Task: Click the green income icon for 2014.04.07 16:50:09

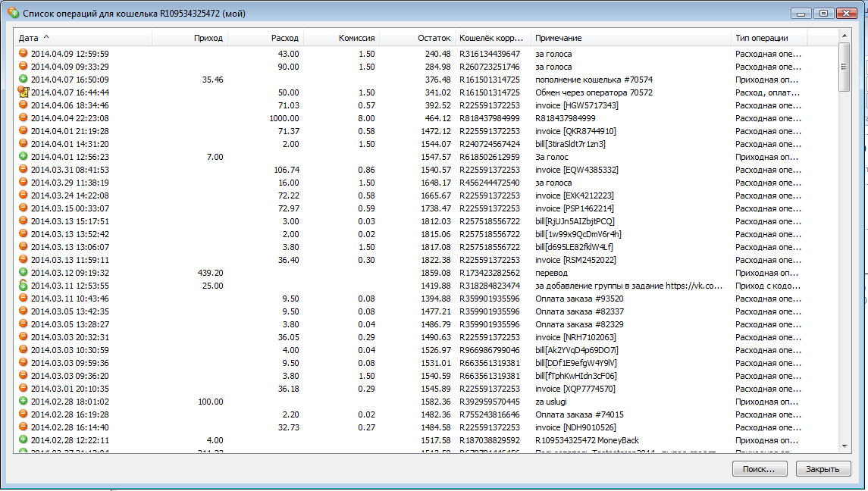Action: click(x=23, y=79)
